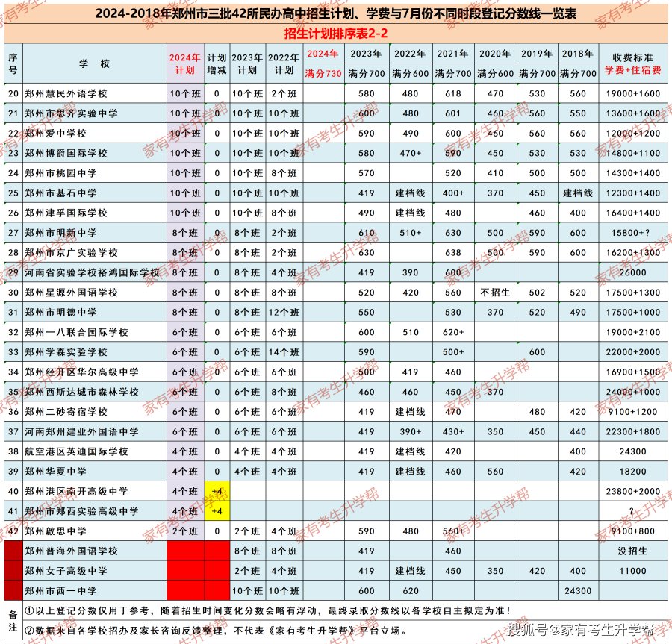Click the note beginning ①以上登记分数仅用于参考
This screenshot has height=644, width=672.
[x=268, y=611]
